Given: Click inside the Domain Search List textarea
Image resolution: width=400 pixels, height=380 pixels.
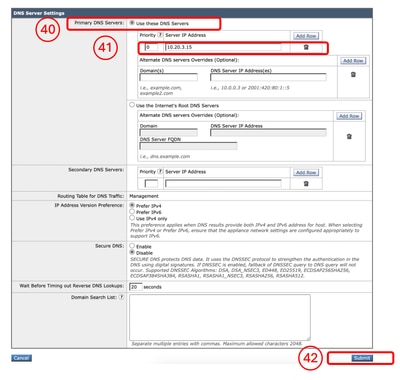Looking at the screenshot, I should tap(220, 317).
